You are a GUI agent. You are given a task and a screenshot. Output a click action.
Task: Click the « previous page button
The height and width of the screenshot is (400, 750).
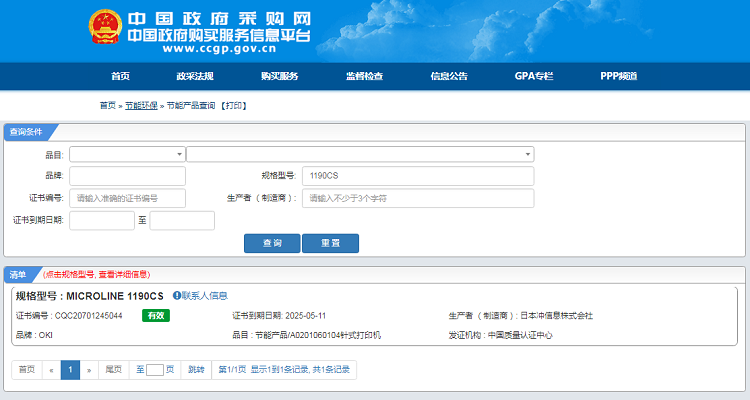click(x=51, y=369)
